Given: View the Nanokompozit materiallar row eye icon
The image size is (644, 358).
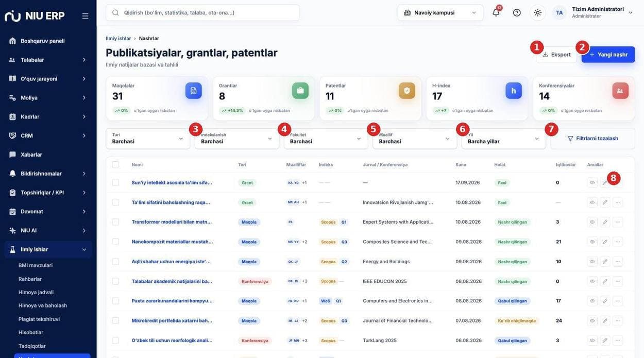Looking at the screenshot, I should 592,242.
